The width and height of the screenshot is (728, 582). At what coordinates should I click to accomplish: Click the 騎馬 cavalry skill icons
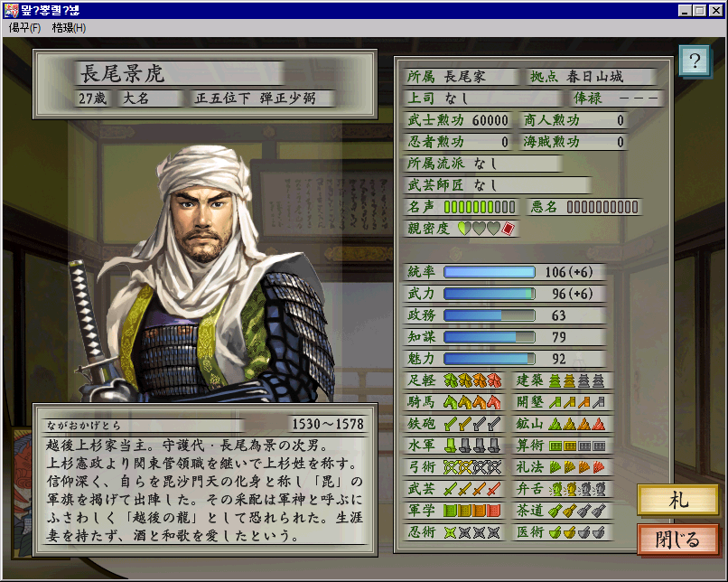click(x=472, y=402)
